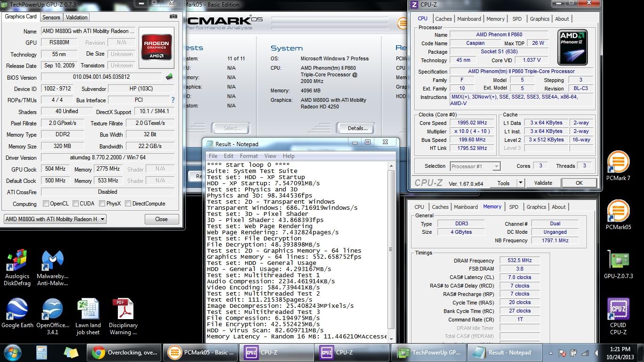Open Auslogics DiskDefrag desktop shortcut

pyautogui.click(x=17, y=268)
